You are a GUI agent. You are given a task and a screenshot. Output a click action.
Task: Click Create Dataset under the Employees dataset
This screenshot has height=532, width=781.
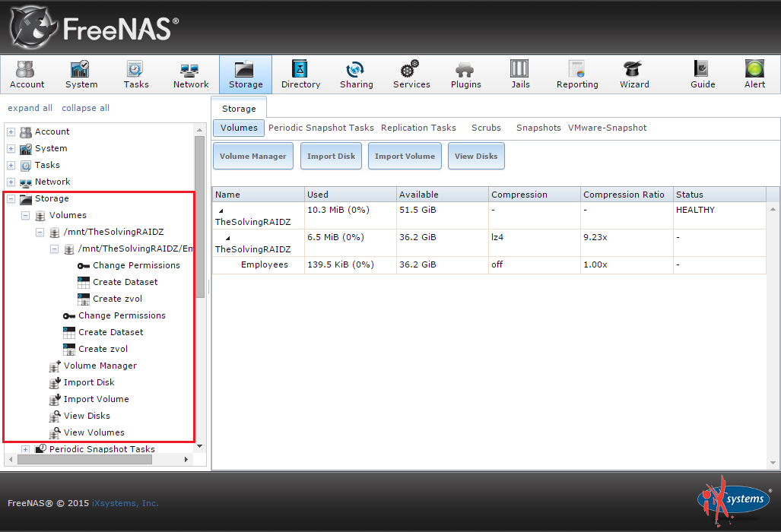(x=125, y=282)
